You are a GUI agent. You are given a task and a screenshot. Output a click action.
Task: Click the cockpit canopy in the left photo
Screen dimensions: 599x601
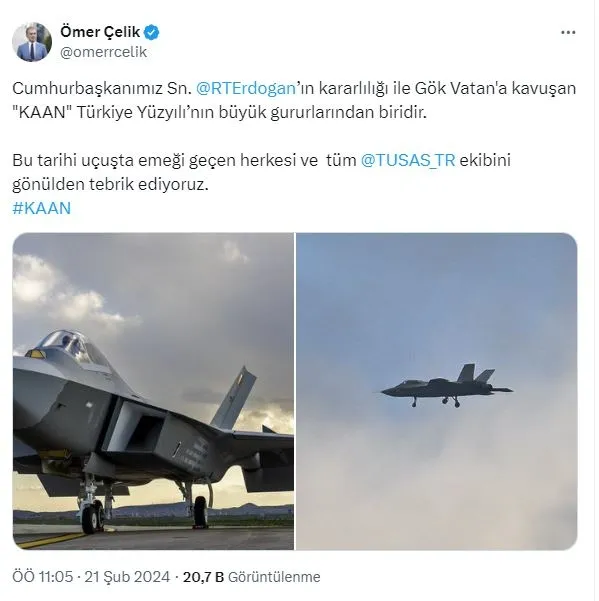pos(71,347)
